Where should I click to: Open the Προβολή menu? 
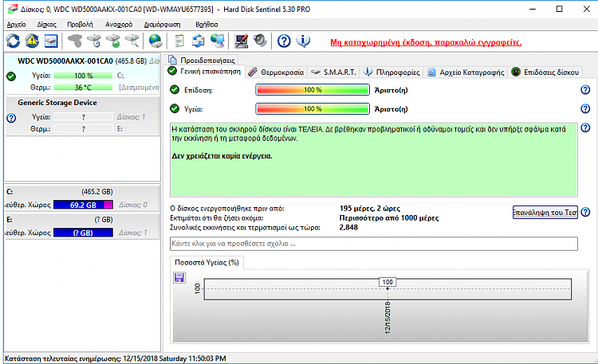pos(80,25)
